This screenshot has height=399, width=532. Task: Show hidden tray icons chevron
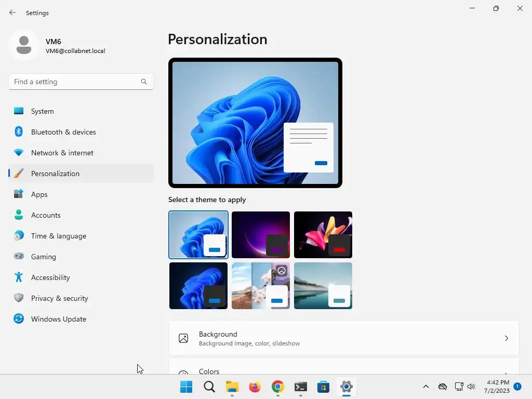pyautogui.click(x=426, y=387)
